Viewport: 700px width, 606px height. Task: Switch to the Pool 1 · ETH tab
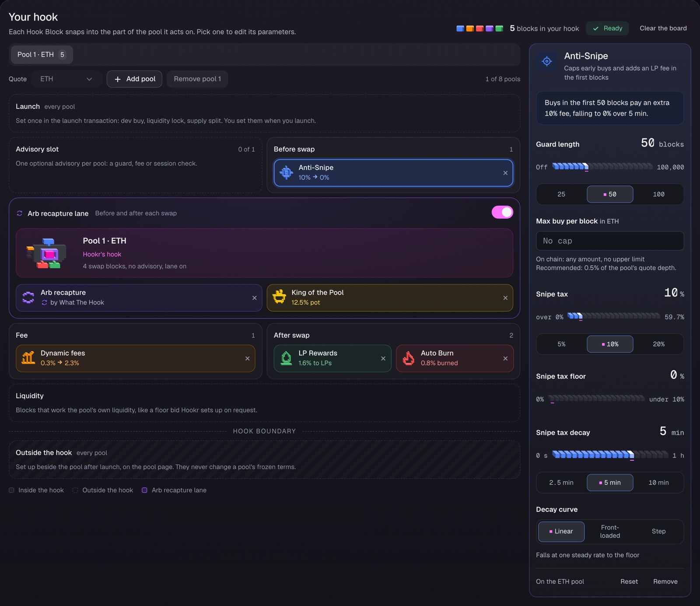[x=42, y=55]
